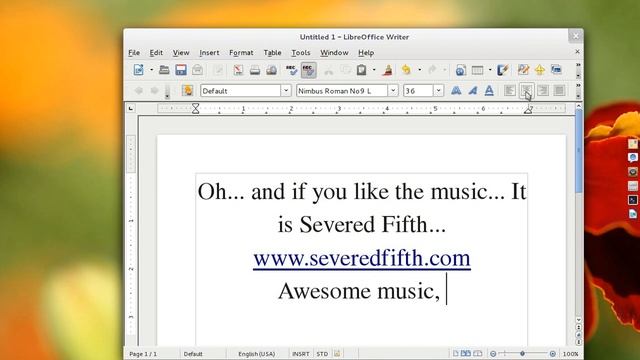This screenshot has width=640, height=360.
Task: Open the Tools menu
Action: point(301,53)
